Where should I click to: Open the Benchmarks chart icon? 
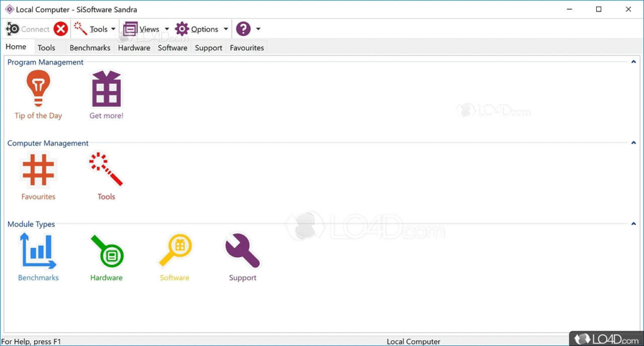coord(38,250)
